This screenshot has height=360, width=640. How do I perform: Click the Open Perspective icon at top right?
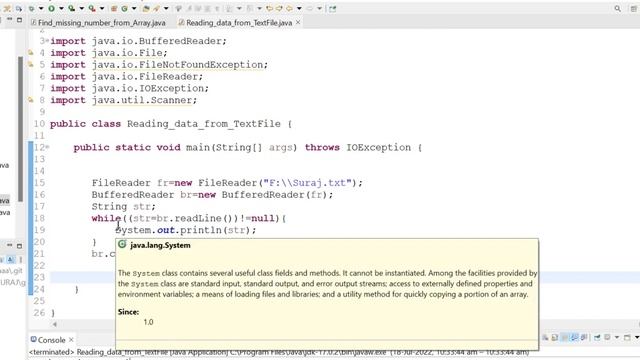click(x=634, y=8)
